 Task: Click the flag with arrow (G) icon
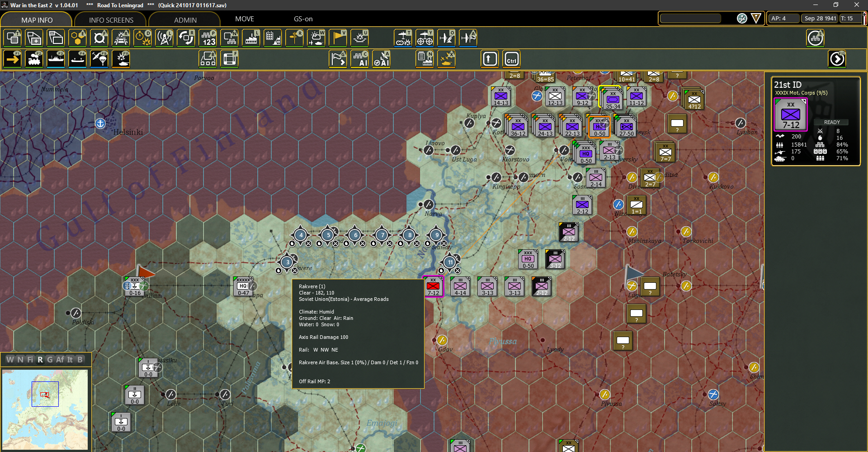[x=338, y=59]
